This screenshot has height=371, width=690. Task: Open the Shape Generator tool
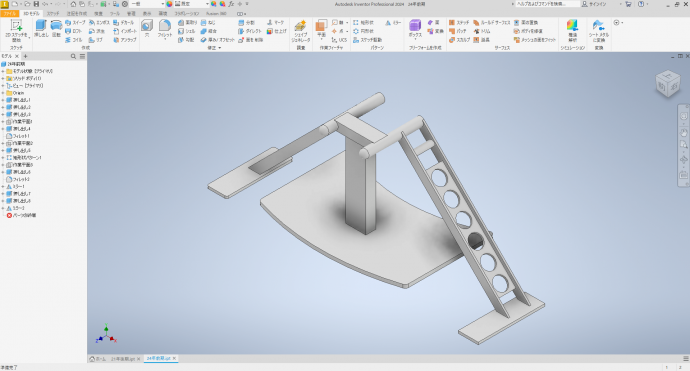[x=301, y=31]
